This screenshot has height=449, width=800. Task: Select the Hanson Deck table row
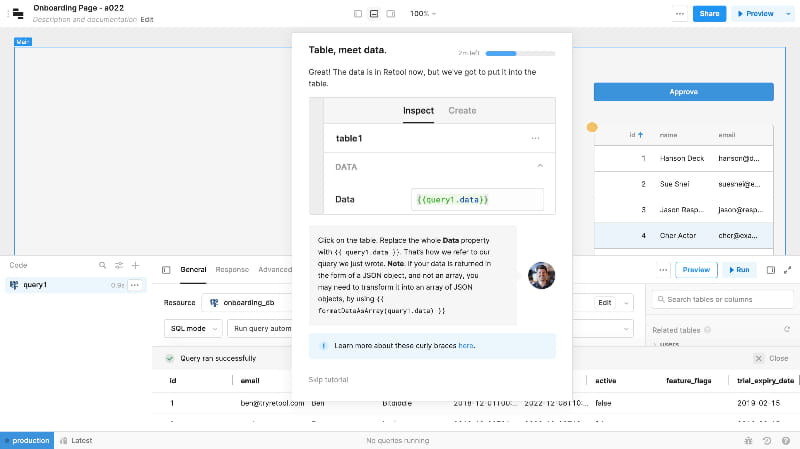click(683, 159)
